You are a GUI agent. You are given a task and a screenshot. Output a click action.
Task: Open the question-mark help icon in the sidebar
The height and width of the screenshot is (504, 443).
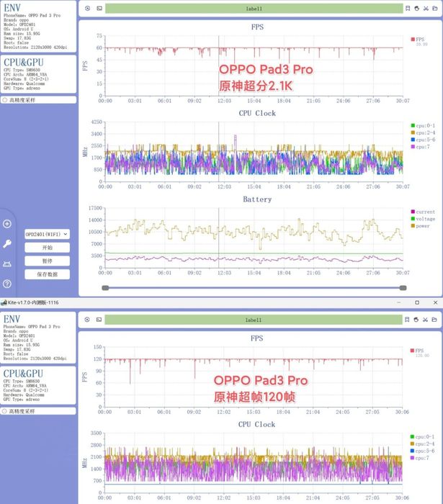(x=7, y=284)
